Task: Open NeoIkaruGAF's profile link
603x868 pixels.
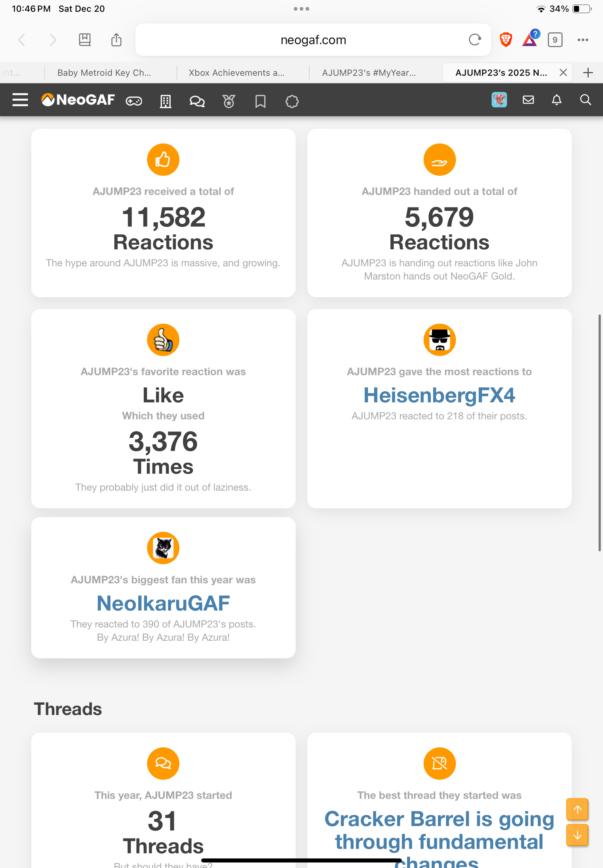Action: coord(163,604)
